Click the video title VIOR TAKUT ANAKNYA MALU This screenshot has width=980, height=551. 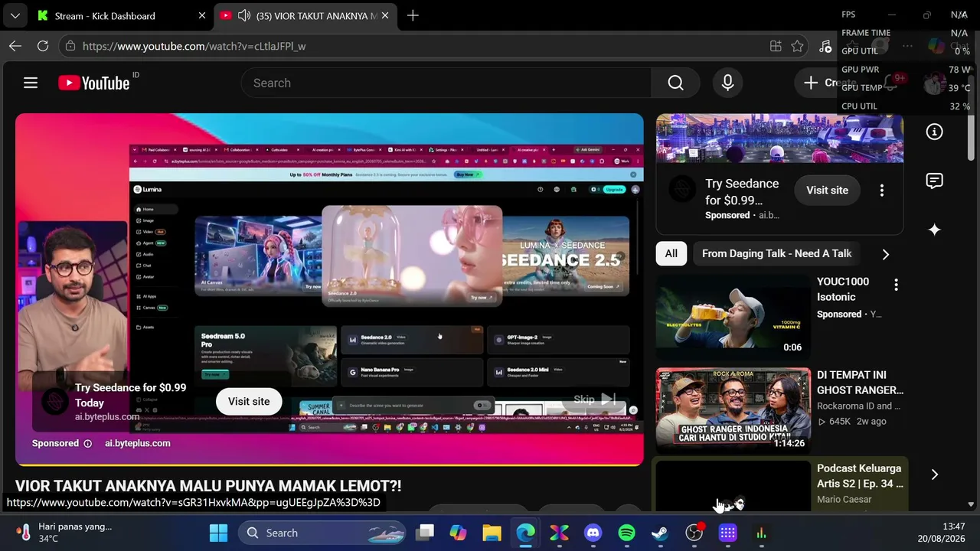pos(208,486)
